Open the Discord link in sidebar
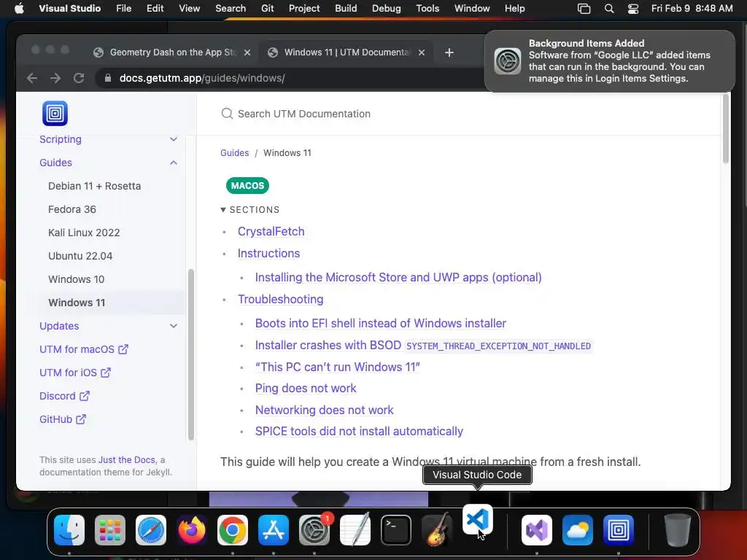 point(64,396)
